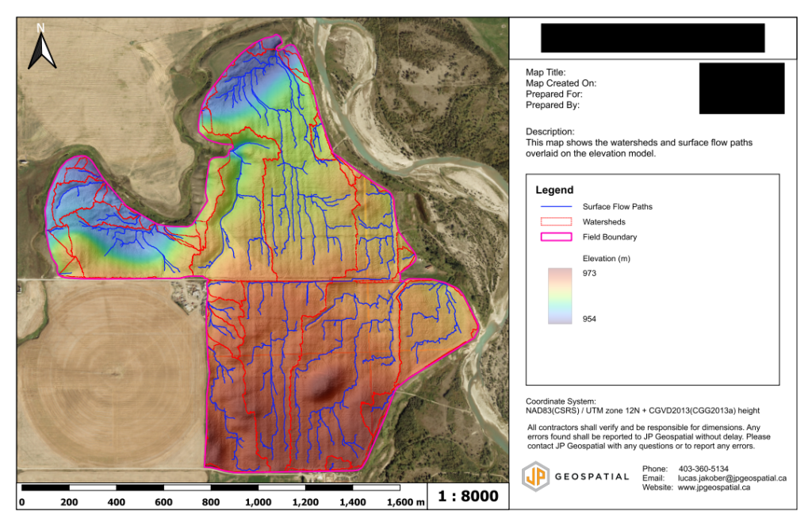Viewport: 812px width, 526px height.
Task: Click the 'This map shows the watersheds' description text
Action: click(x=639, y=148)
